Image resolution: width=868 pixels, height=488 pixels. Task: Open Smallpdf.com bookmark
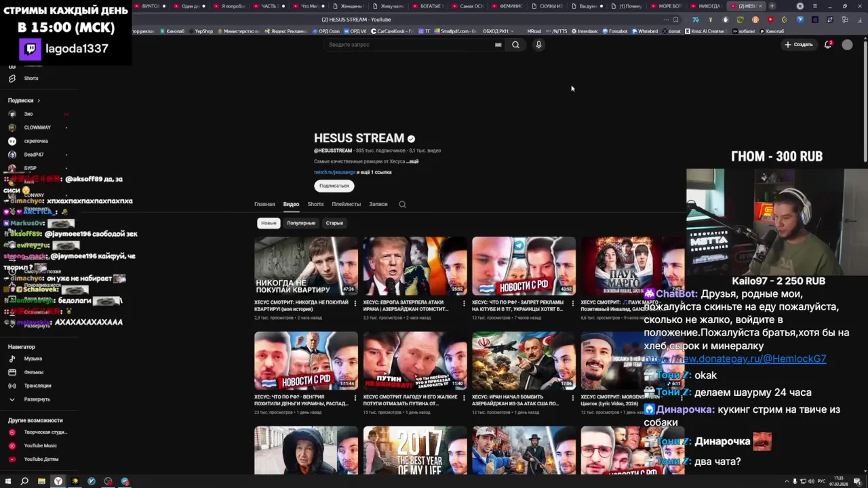456,31
